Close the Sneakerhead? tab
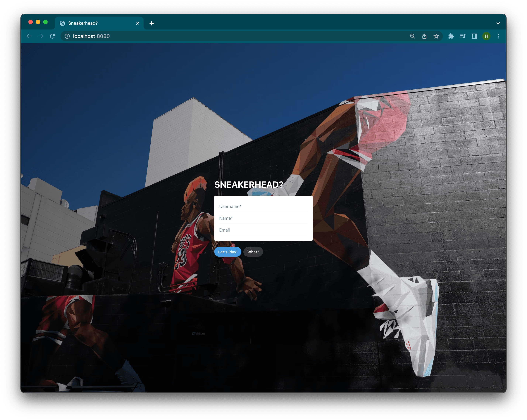The width and height of the screenshot is (527, 420). (138, 23)
